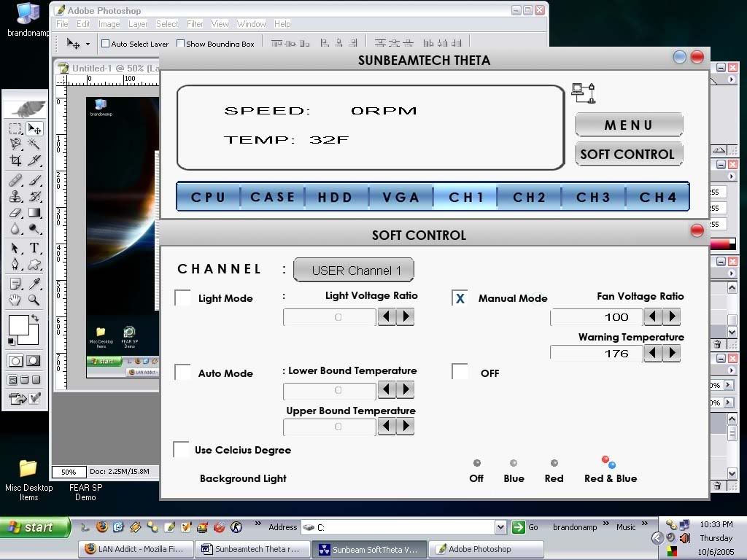
Task: Switch to the CASE channel tab
Action: (x=273, y=197)
